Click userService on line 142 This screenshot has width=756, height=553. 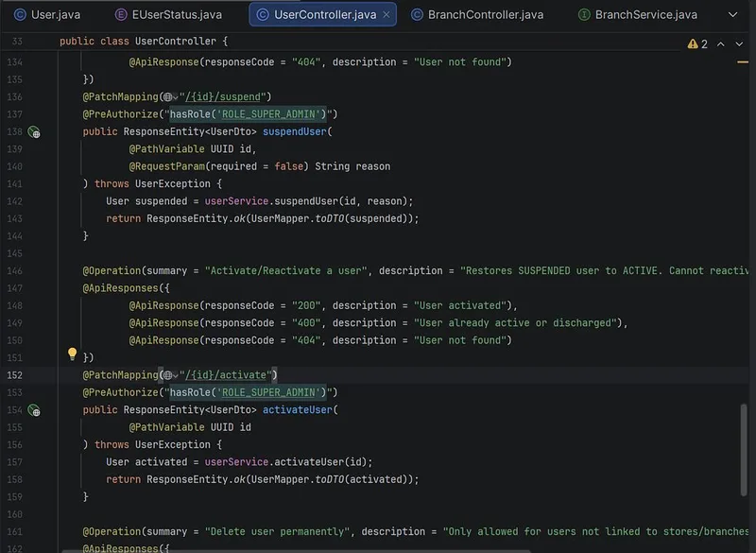[x=236, y=201]
